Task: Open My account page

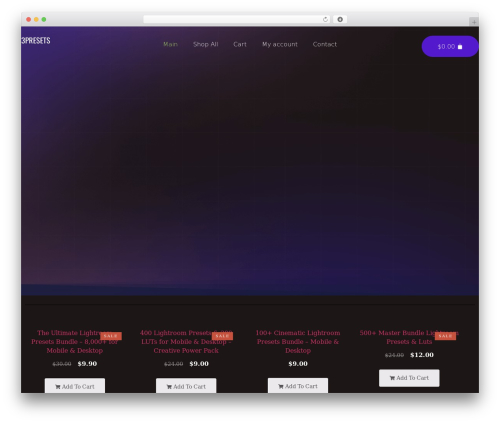Action: 280,44
